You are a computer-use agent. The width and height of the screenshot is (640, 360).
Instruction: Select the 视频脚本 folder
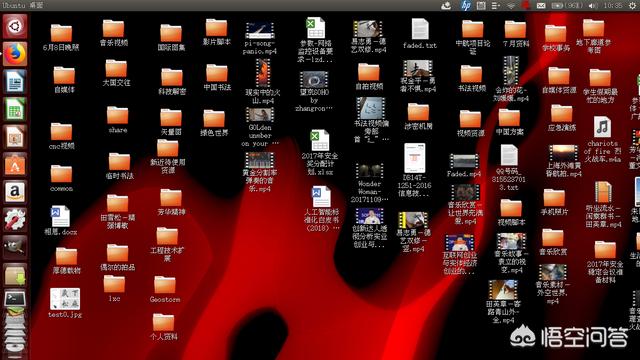point(511,212)
